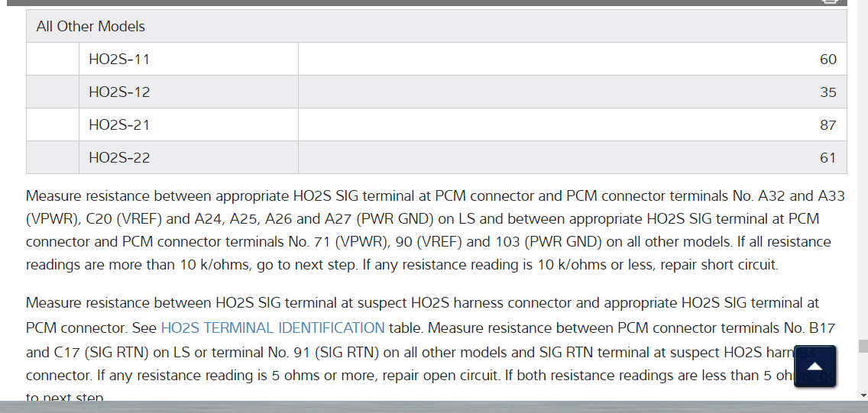This screenshot has height=413, width=868.
Task: Click the scroll-to-top arrow button
Action: (x=815, y=366)
